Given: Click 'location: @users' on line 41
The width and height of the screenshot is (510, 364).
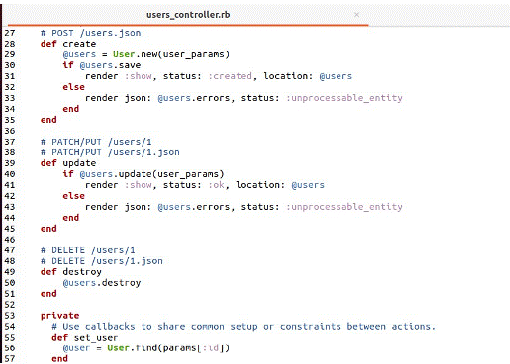Looking at the screenshot, I should (x=280, y=185).
